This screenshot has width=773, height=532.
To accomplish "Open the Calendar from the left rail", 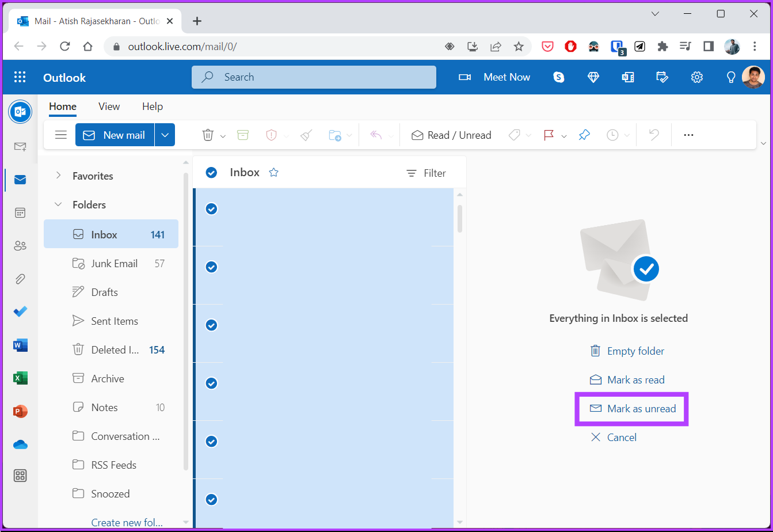I will [x=20, y=212].
